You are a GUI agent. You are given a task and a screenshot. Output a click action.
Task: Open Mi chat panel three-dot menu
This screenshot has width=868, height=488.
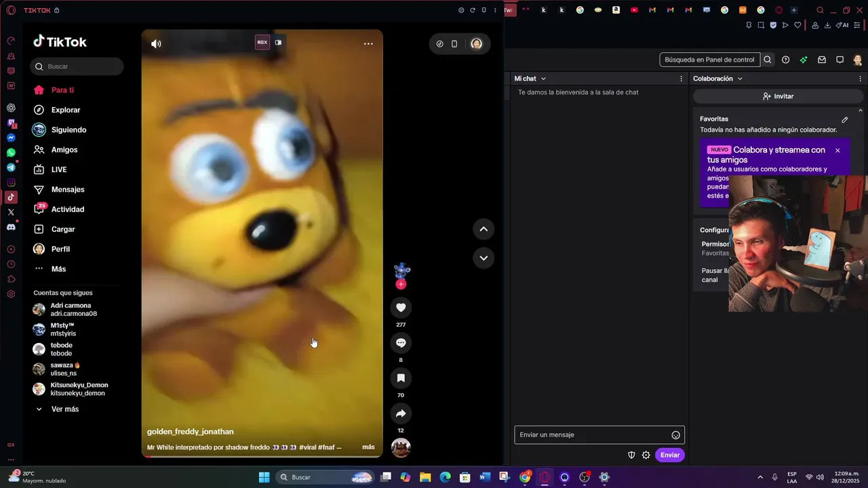click(x=682, y=79)
